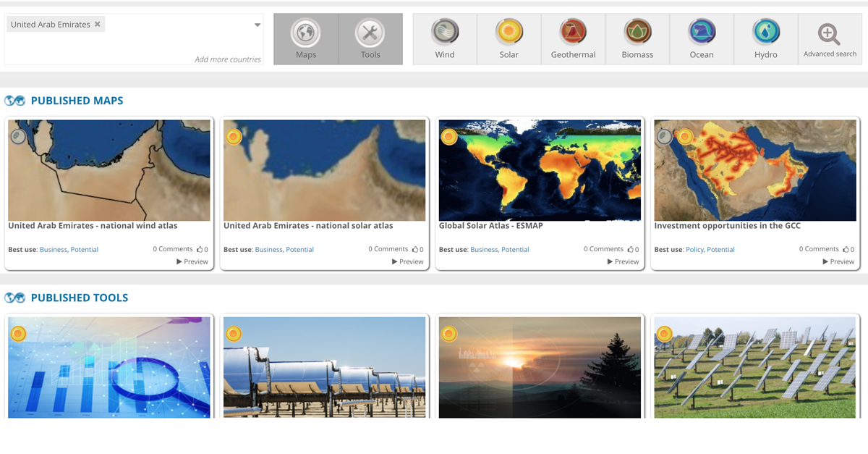
Task: Click solar badge icon on Global Solar Atlas card
Action: (448, 136)
